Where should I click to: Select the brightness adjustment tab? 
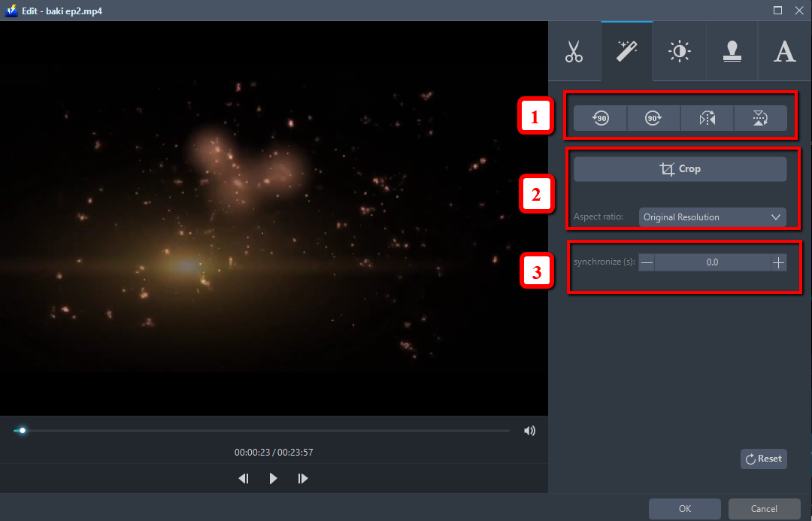[679, 51]
